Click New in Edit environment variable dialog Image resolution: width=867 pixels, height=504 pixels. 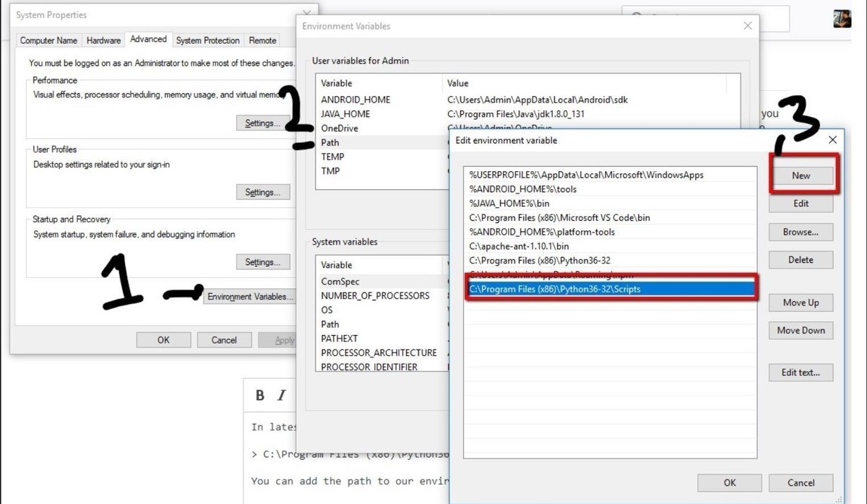(801, 175)
